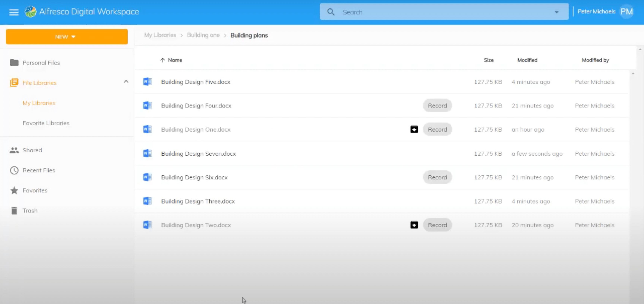Viewport: 644px width, 304px height.
Task: Open Building Design One.docx file name
Action: 196,129
